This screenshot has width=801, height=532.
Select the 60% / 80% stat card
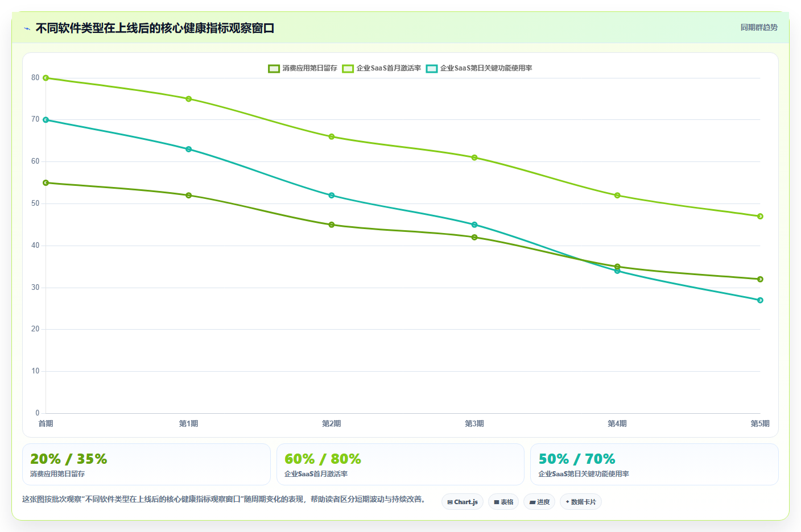400,464
